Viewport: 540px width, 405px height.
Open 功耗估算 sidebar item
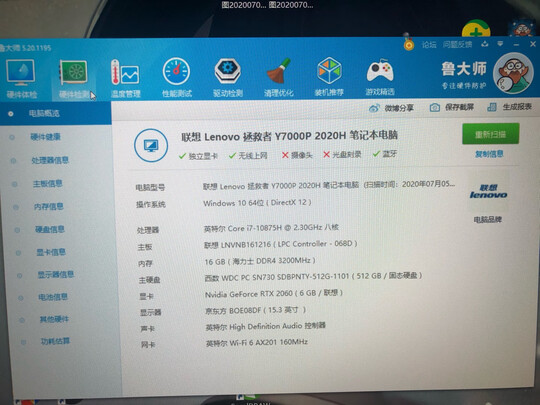pyautogui.click(x=55, y=341)
